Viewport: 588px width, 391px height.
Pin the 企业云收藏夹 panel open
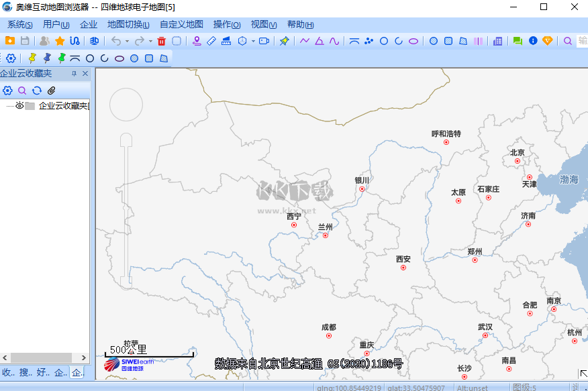pos(75,74)
